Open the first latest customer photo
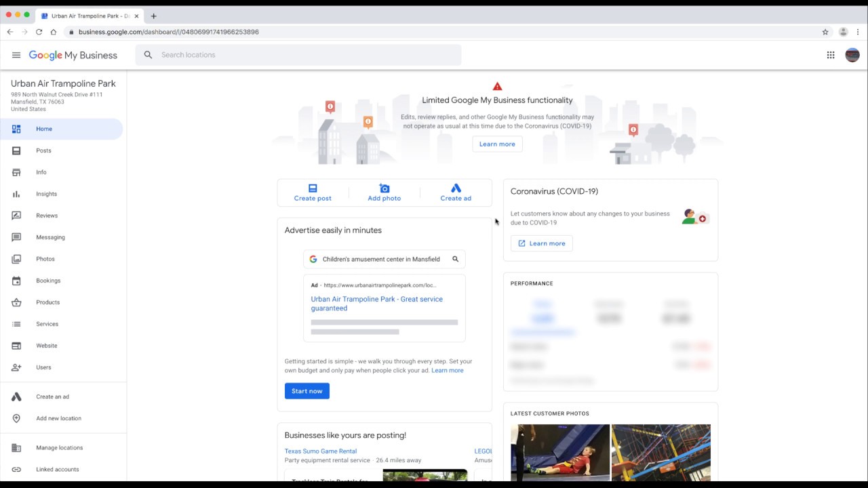The height and width of the screenshot is (488, 868). (x=560, y=453)
